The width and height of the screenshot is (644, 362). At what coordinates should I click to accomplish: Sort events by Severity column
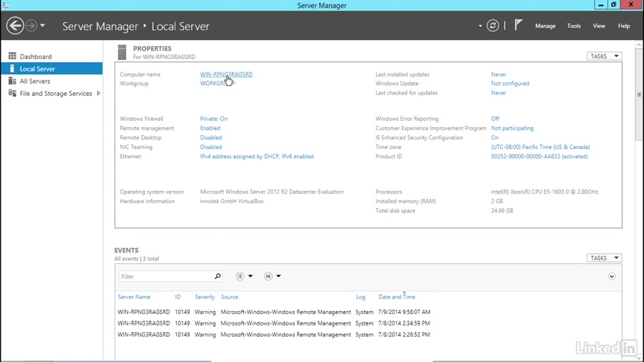205,297
